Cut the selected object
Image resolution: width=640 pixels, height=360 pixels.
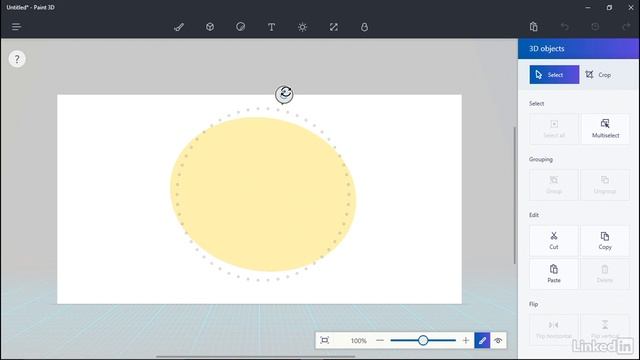554,241
